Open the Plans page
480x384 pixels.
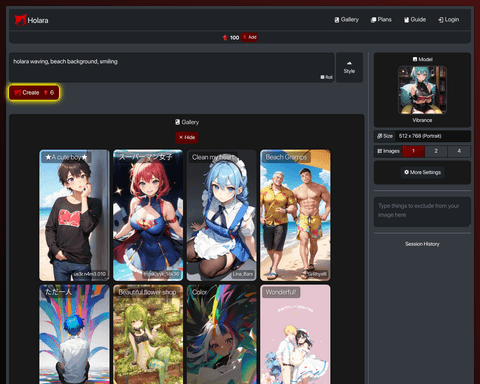pyautogui.click(x=381, y=20)
